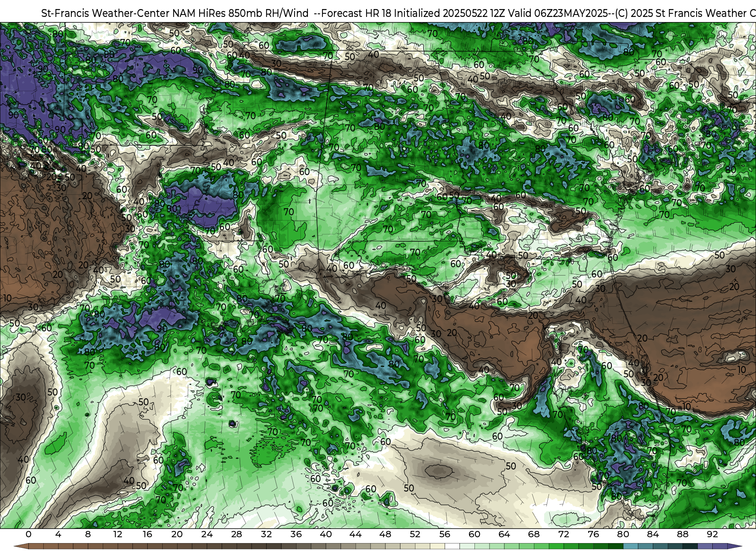This screenshot has height=551, width=756.
Task: Click the colorbar label 48
Action: 385,534
